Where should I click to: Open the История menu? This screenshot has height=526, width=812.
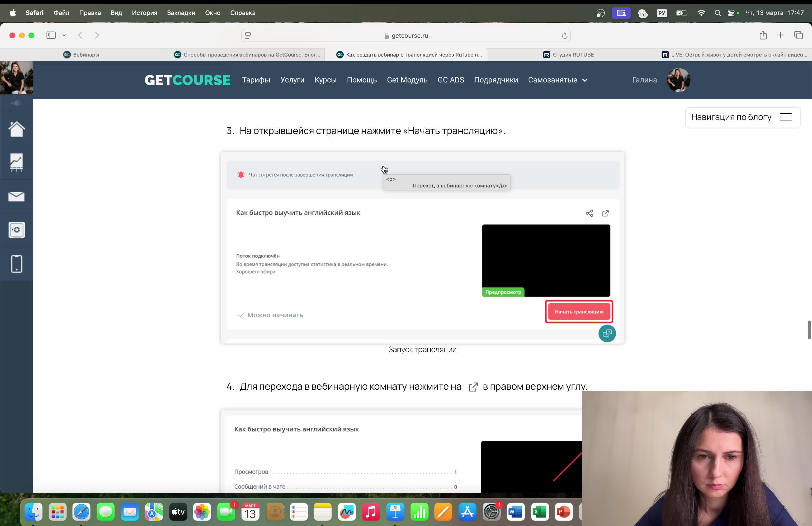145,13
